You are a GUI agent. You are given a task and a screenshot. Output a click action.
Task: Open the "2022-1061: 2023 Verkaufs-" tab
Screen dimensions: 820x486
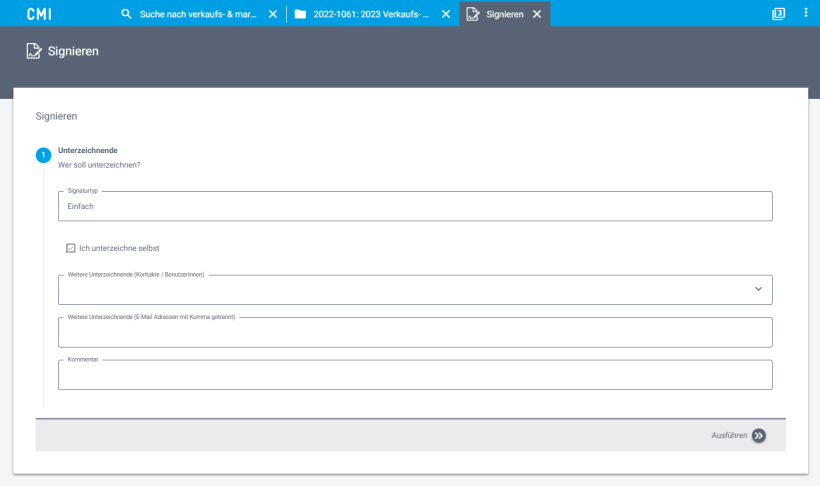(371, 14)
